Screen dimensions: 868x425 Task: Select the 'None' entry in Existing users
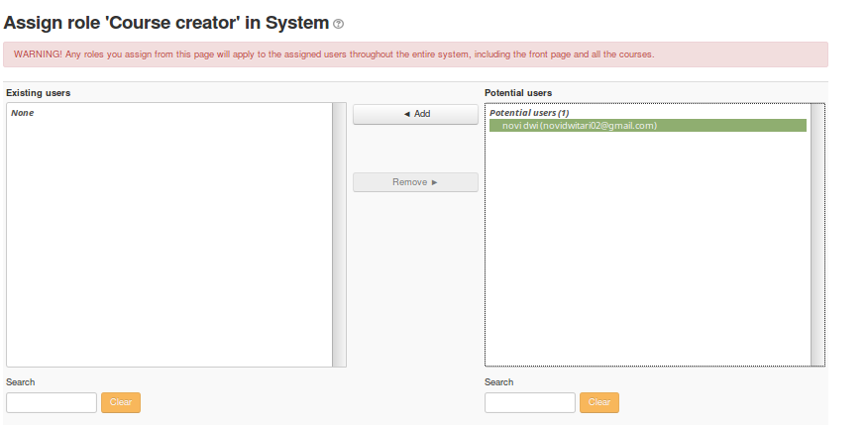[x=23, y=113]
